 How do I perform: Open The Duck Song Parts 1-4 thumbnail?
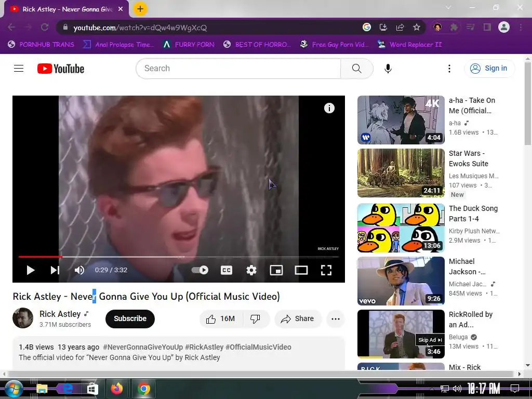[x=401, y=228]
